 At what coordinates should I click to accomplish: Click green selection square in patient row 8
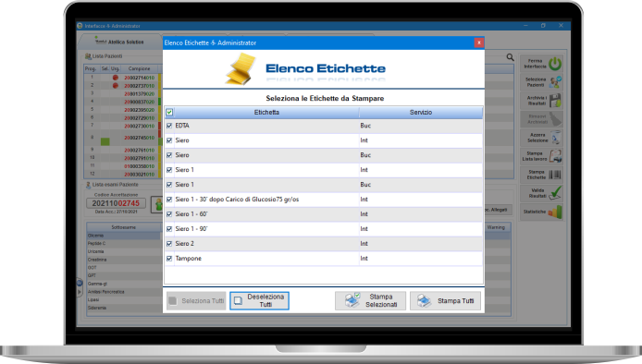[105, 141]
